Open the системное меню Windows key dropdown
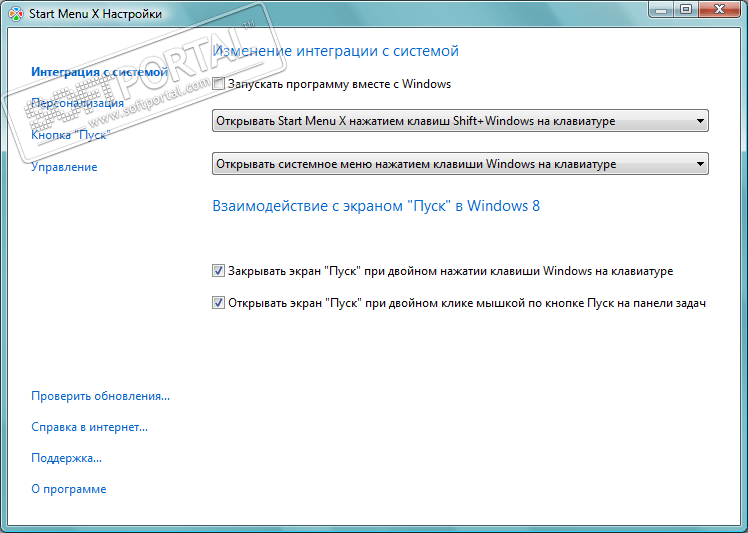Image resolution: width=748 pixels, height=533 pixels. 460,164
